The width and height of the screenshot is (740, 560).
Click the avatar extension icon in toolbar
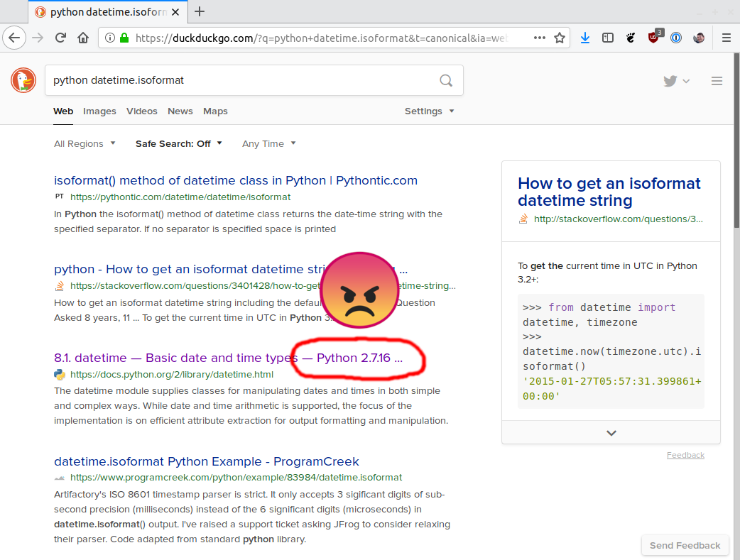pos(699,38)
